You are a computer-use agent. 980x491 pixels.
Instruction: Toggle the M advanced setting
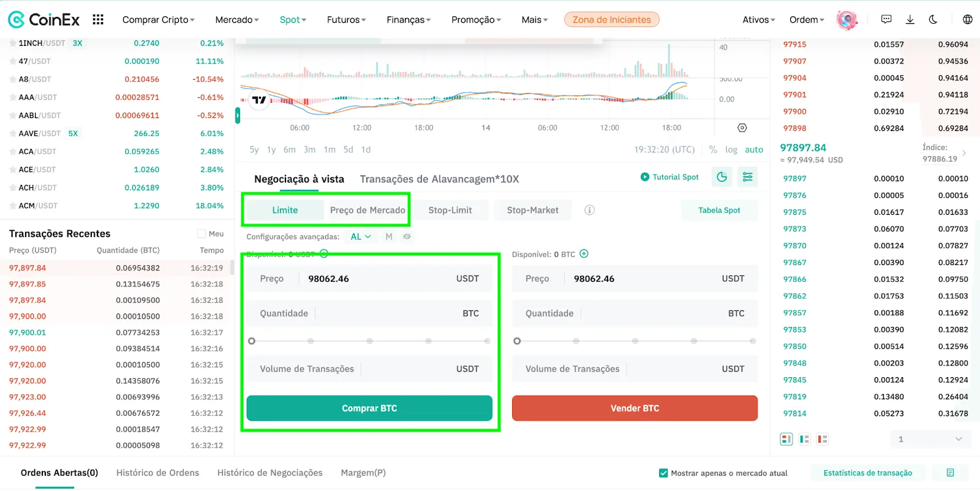click(x=389, y=236)
